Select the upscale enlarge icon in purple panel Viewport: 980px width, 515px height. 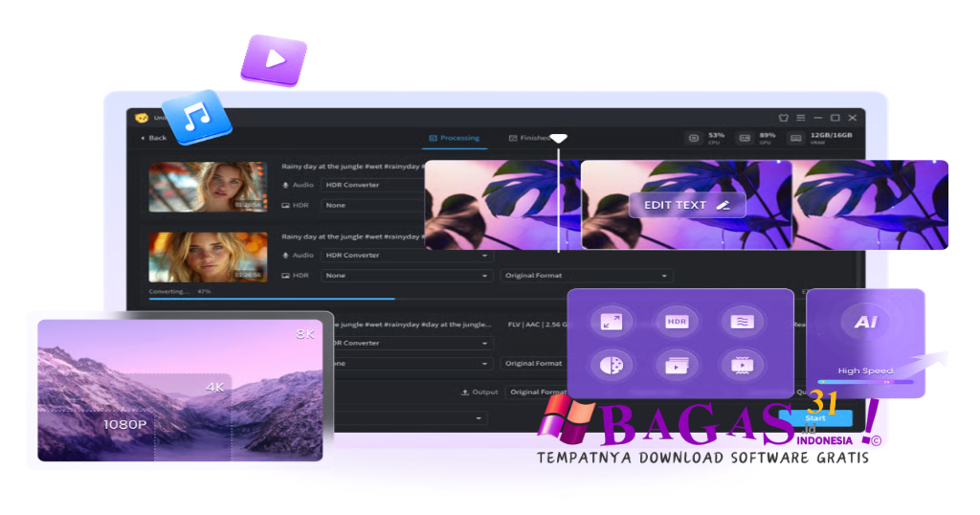click(x=612, y=322)
